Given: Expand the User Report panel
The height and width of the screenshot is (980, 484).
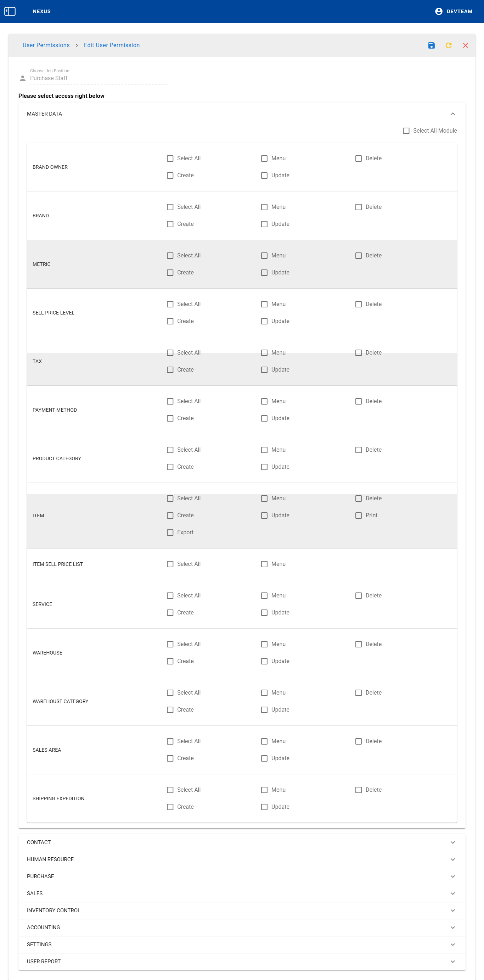Looking at the screenshot, I should tap(452, 961).
